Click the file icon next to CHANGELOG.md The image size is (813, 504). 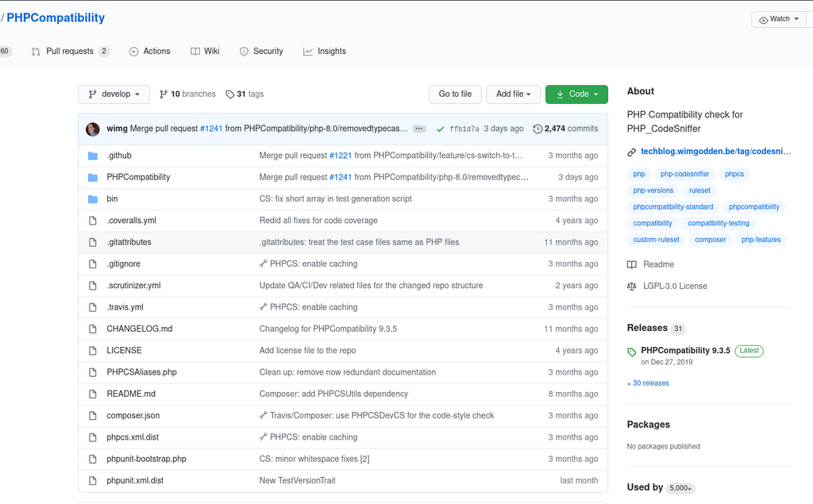pyautogui.click(x=93, y=329)
